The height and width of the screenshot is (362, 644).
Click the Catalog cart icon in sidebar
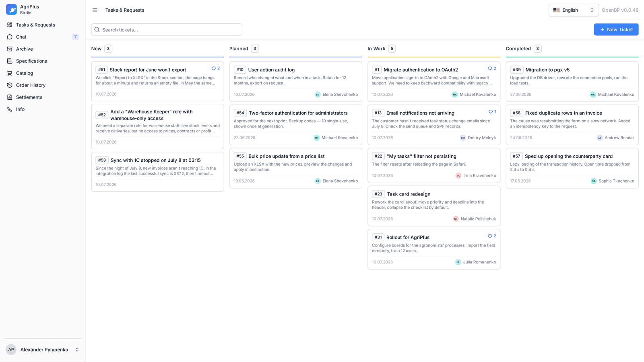pos(10,73)
